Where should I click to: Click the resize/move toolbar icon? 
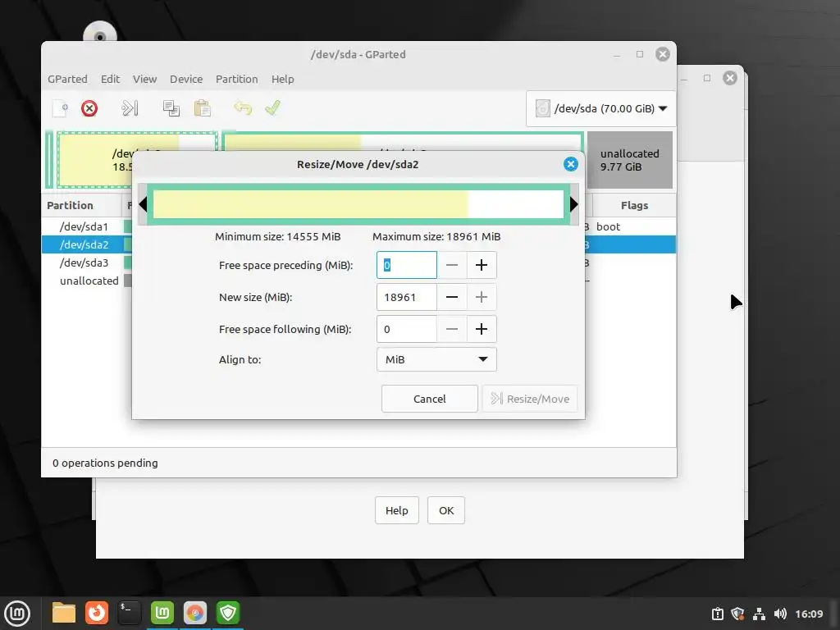click(x=130, y=108)
